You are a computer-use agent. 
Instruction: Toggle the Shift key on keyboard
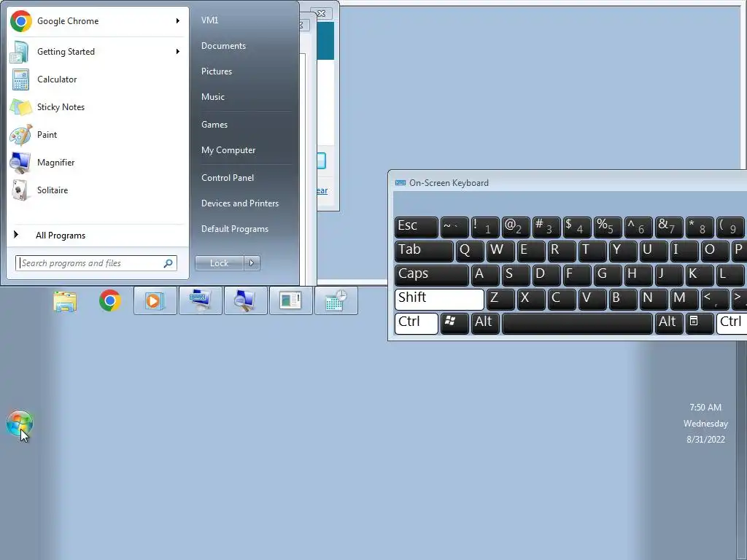[x=439, y=300]
